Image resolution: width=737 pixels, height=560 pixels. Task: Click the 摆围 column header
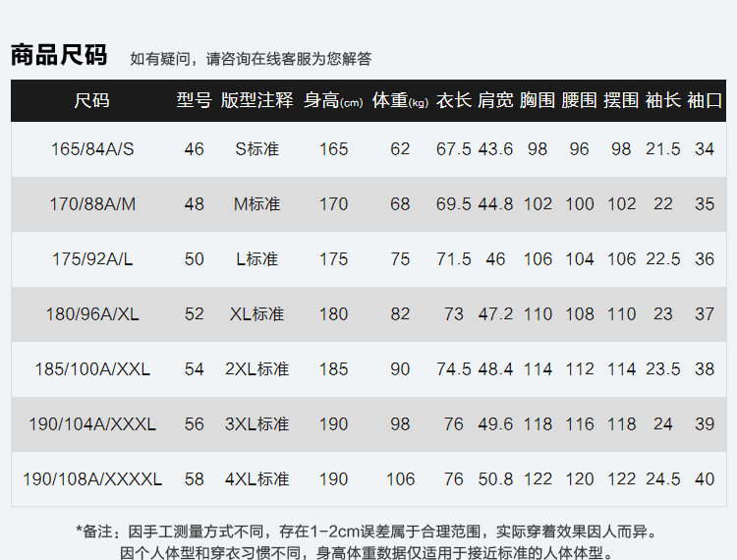(x=621, y=100)
